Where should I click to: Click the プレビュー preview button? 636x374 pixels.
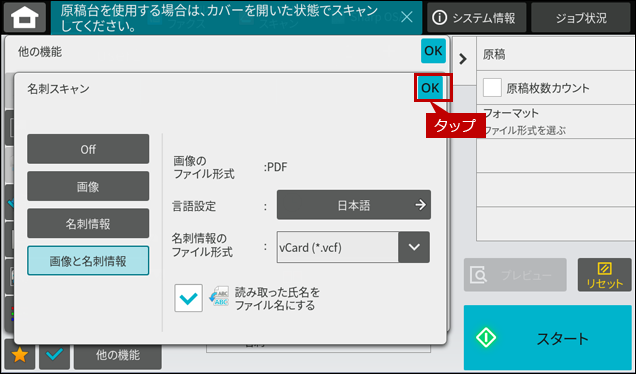tap(515, 275)
